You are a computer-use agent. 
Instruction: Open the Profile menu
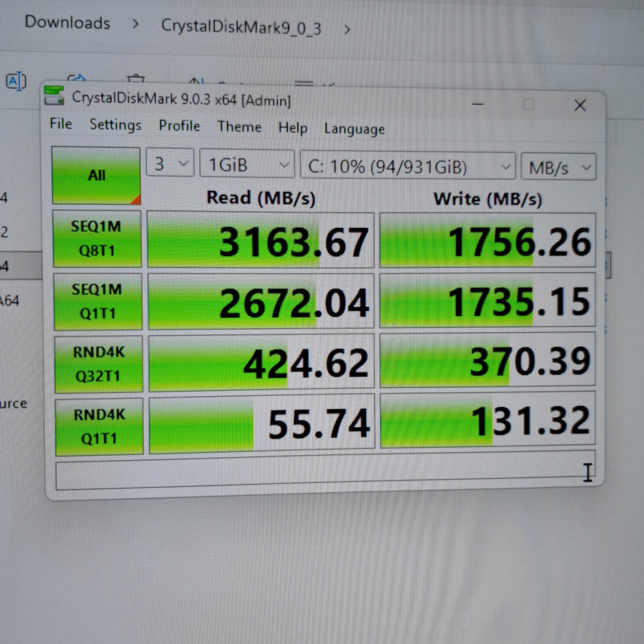pos(179,126)
